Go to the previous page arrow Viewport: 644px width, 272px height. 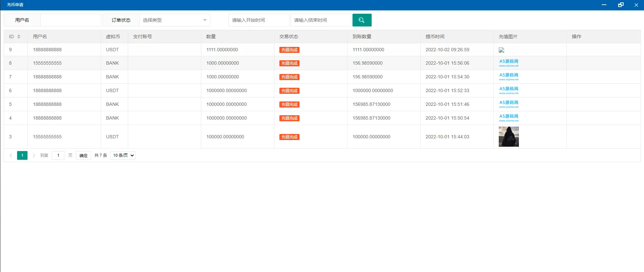tap(11, 155)
